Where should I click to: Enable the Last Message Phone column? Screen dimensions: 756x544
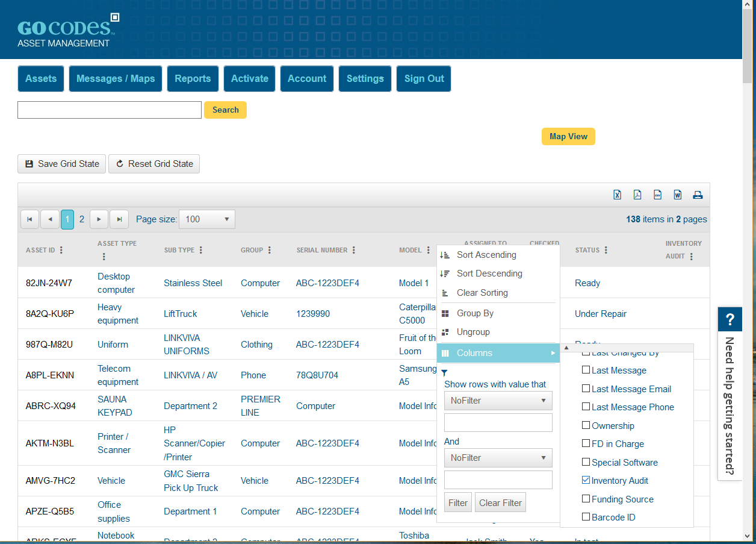(x=586, y=407)
